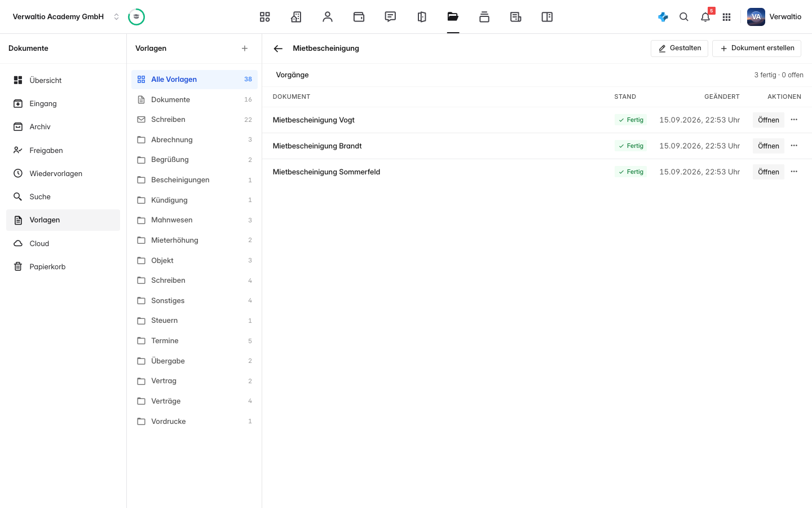Select the Mahnwesen template folder
The height and width of the screenshot is (508, 812).
tap(195, 220)
